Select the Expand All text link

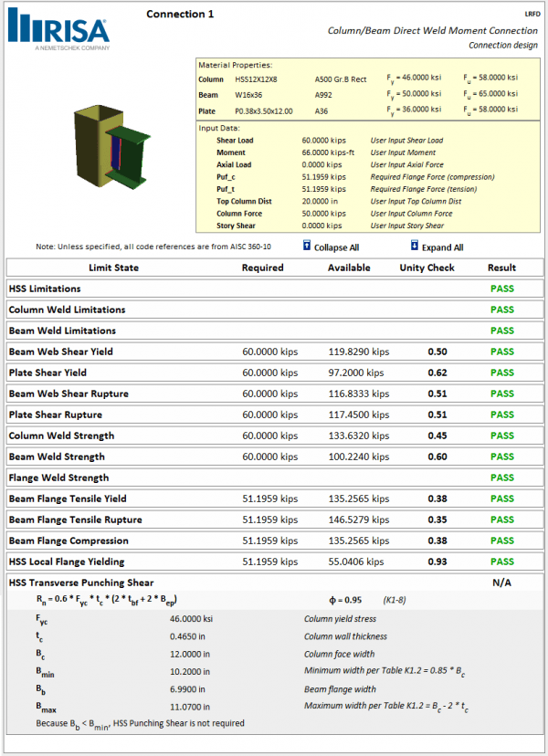point(445,247)
